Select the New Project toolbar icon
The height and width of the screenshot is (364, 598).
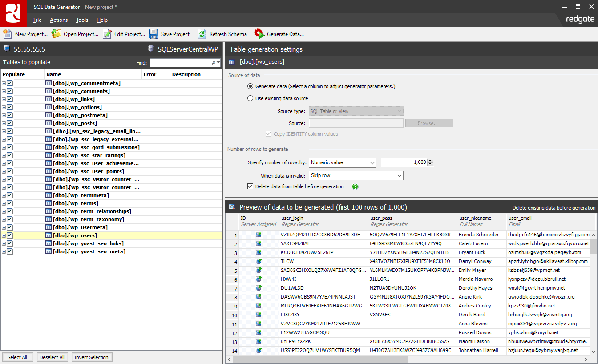click(7, 34)
